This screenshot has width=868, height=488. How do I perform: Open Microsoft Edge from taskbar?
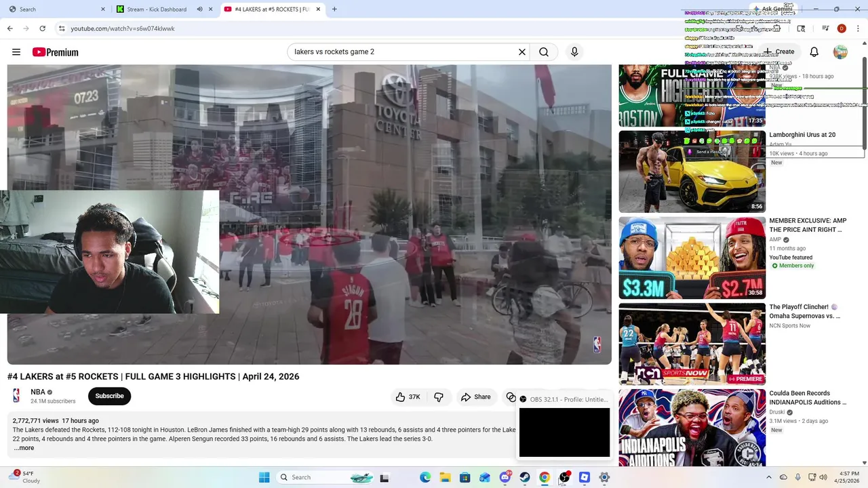pos(425,477)
